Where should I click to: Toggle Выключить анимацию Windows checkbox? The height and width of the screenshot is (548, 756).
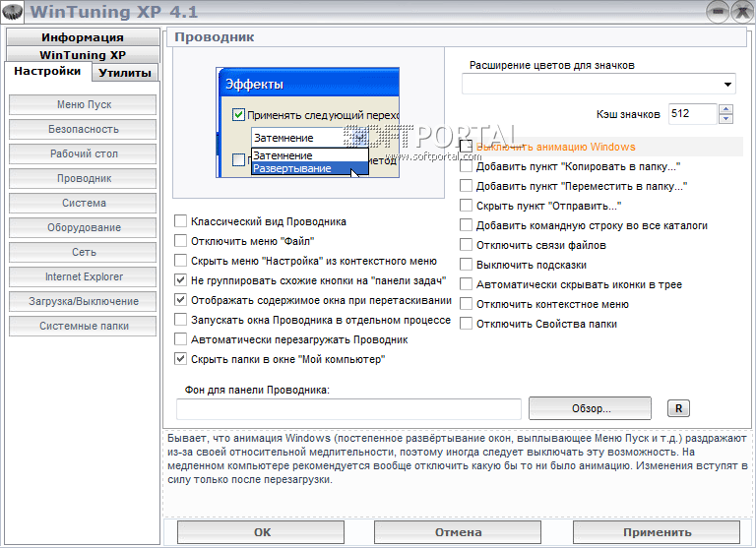coord(466,147)
